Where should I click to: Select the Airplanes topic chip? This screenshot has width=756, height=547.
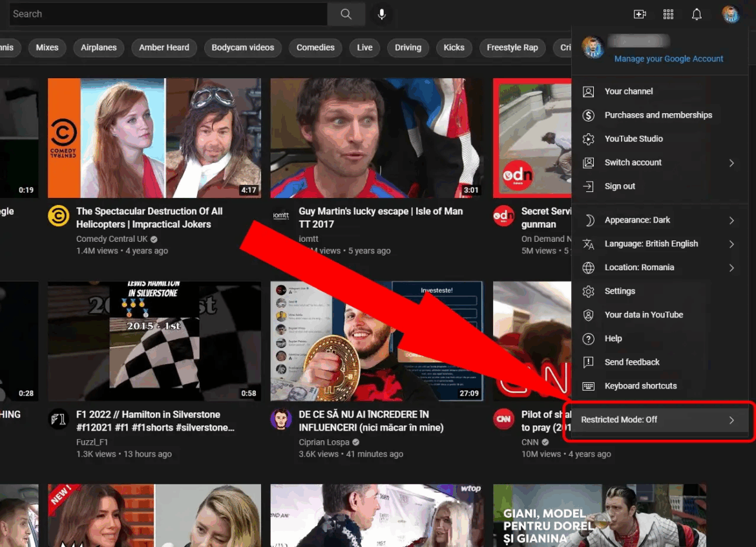[98, 47]
